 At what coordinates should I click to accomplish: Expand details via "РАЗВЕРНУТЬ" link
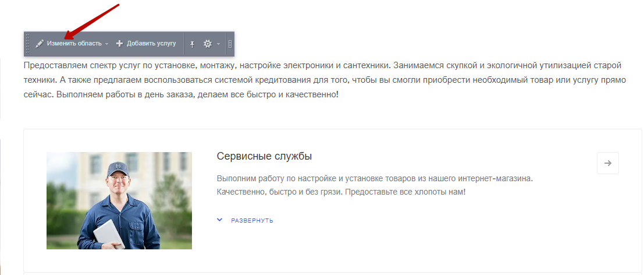point(252,221)
